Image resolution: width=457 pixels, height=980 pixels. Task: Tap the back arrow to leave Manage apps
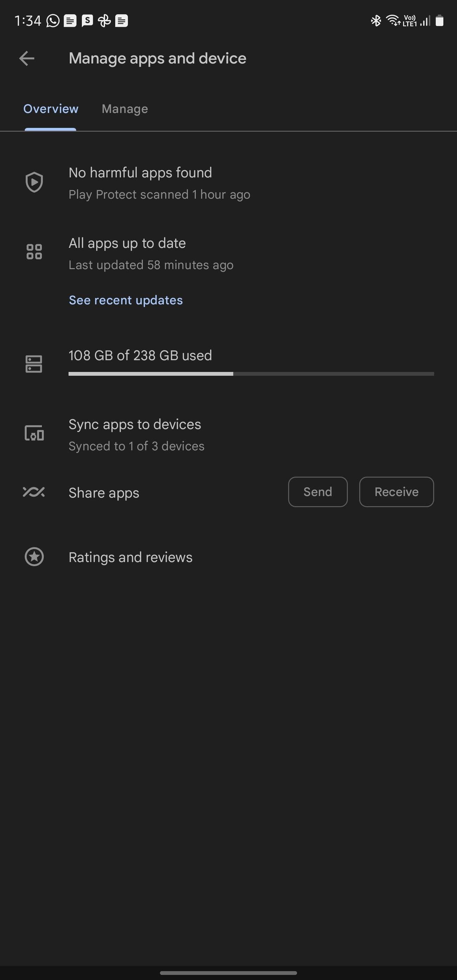(x=27, y=58)
